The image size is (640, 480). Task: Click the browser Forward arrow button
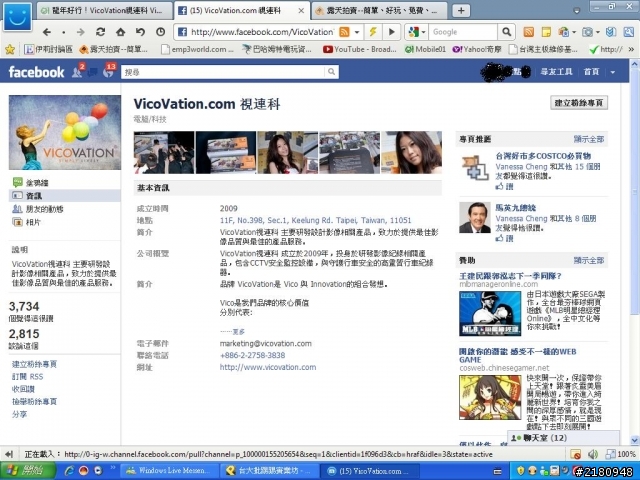[x=80, y=32]
